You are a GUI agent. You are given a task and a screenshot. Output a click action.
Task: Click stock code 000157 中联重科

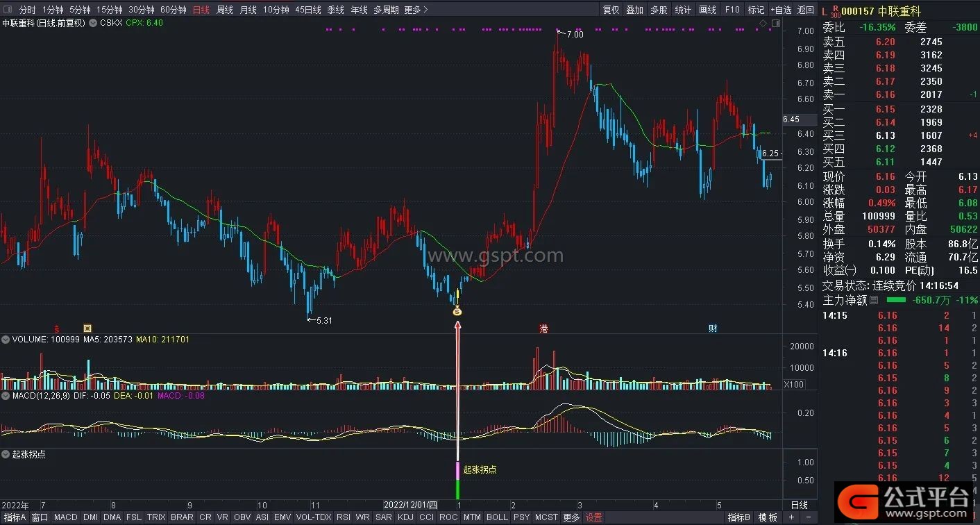[881, 10]
